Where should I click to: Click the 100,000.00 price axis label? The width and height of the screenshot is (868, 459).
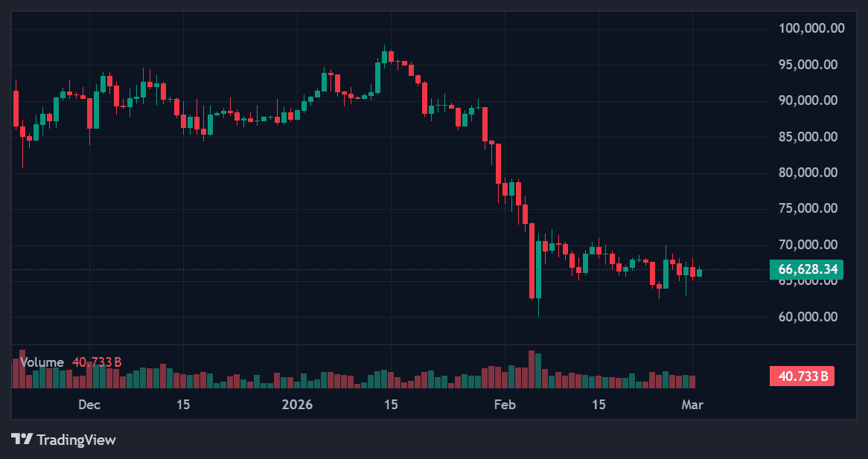coord(811,29)
